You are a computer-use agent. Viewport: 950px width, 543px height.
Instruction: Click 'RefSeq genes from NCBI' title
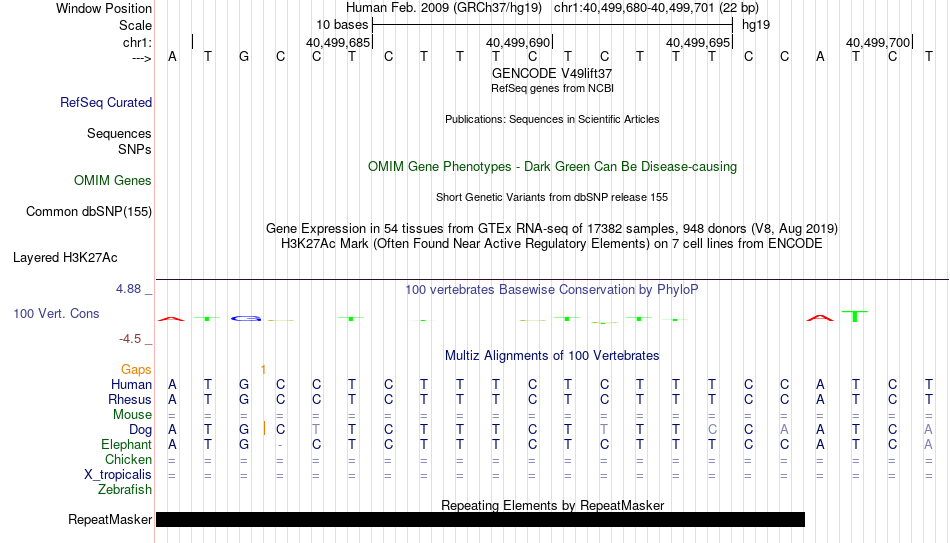tap(552, 88)
